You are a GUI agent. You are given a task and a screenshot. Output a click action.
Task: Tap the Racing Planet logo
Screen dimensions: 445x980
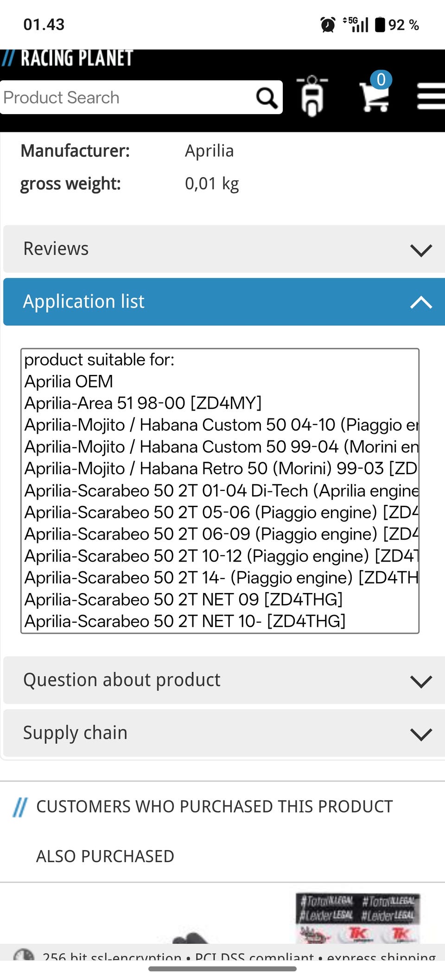pos(68,59)
